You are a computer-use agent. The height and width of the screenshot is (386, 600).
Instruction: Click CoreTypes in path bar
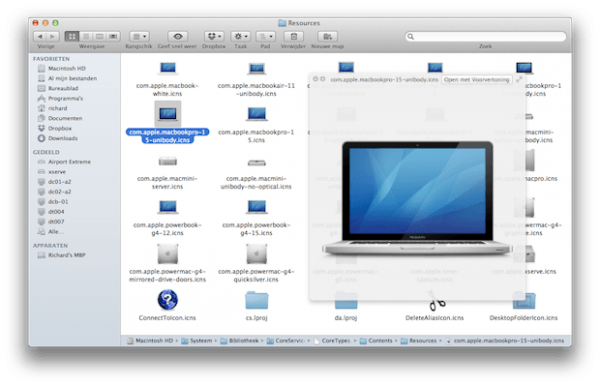click(x=332, y=341)
